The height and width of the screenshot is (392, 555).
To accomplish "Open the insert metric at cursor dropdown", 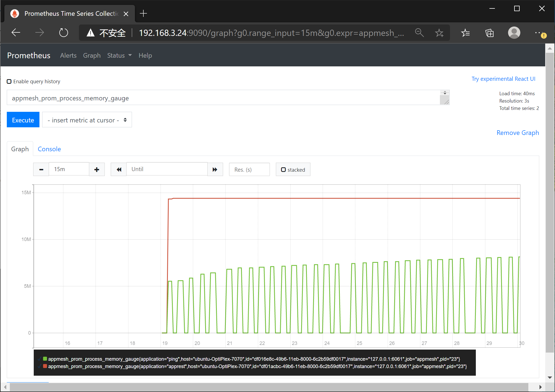I will pos(87,120).
